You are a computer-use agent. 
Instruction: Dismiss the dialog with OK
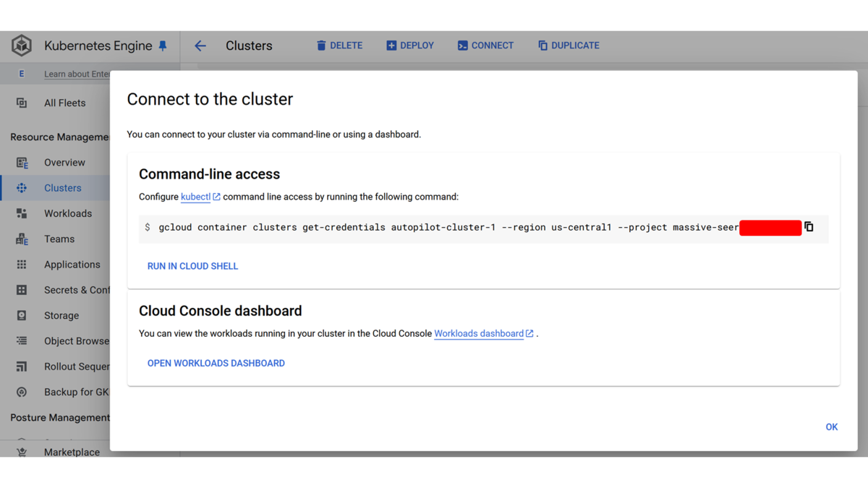(x=832, y=427)
